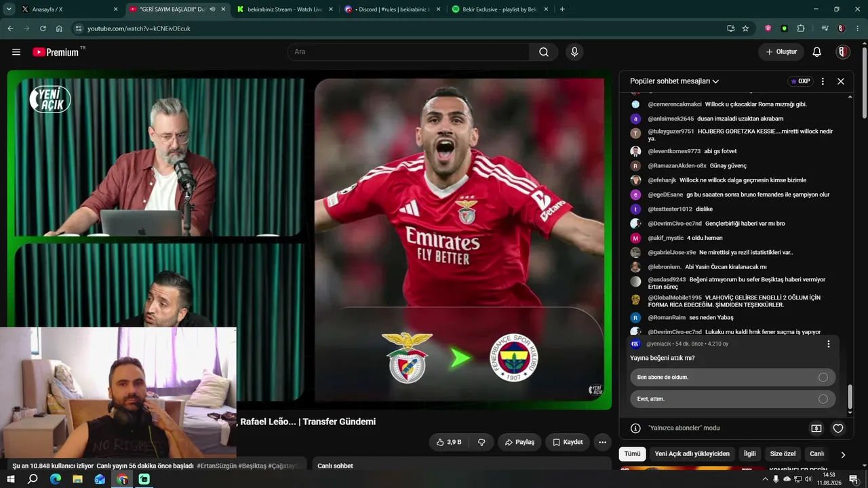Open the 0XP channel points badge
The image size is (868, 488).
click(x=800, y=81)
